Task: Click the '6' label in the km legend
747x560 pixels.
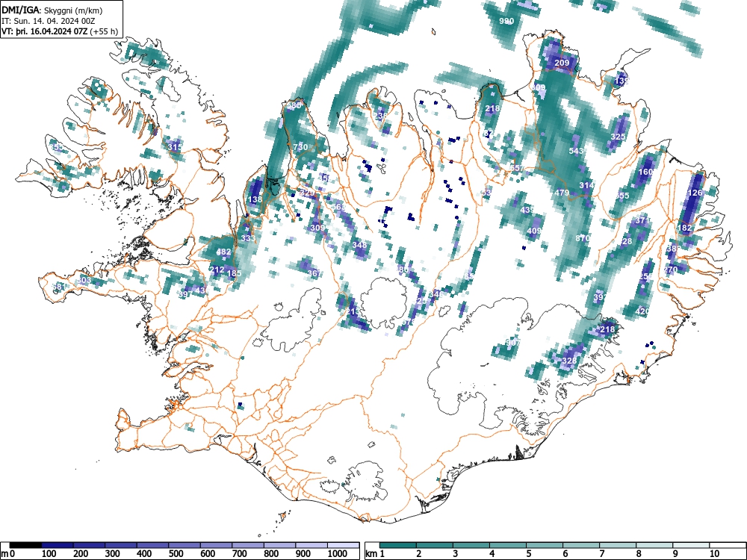Action: pos(565,554)
